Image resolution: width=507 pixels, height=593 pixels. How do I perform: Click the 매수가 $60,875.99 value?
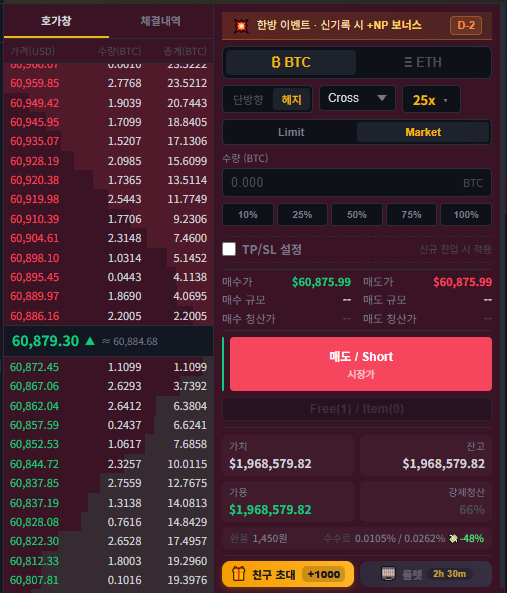(x=321, y=282)
